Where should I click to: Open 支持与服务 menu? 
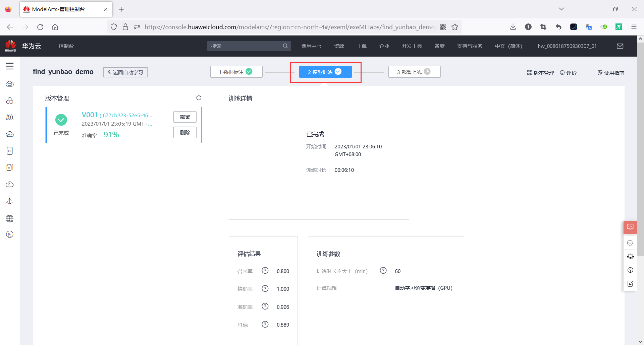pos(470,46)
